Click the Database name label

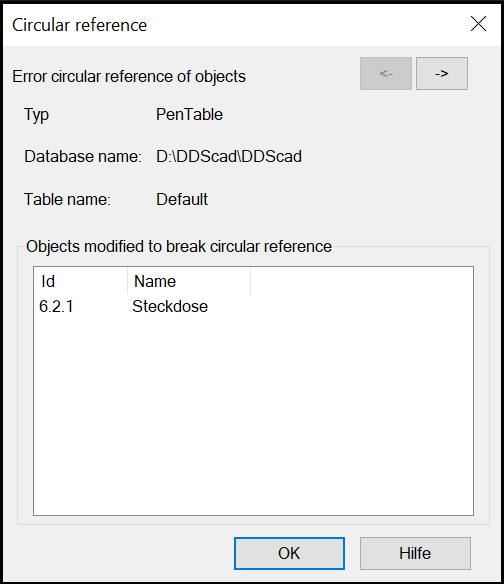tap(83, 156)
